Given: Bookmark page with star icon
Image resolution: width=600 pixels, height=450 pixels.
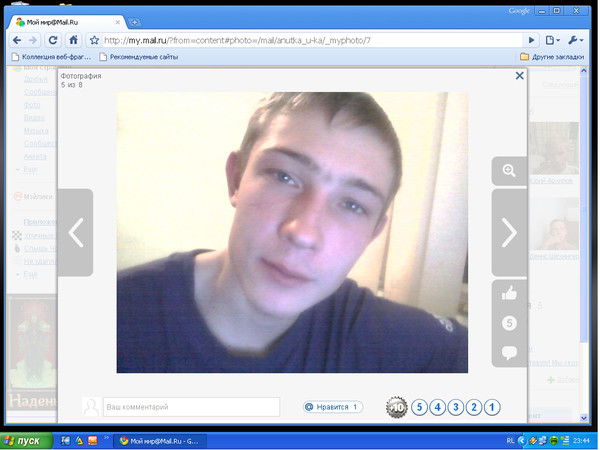Looking at the screenshot, I should [x=94, y=40].
